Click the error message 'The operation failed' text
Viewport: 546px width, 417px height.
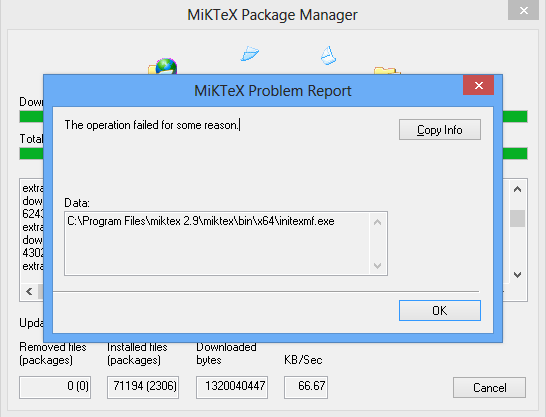point(152,125)
